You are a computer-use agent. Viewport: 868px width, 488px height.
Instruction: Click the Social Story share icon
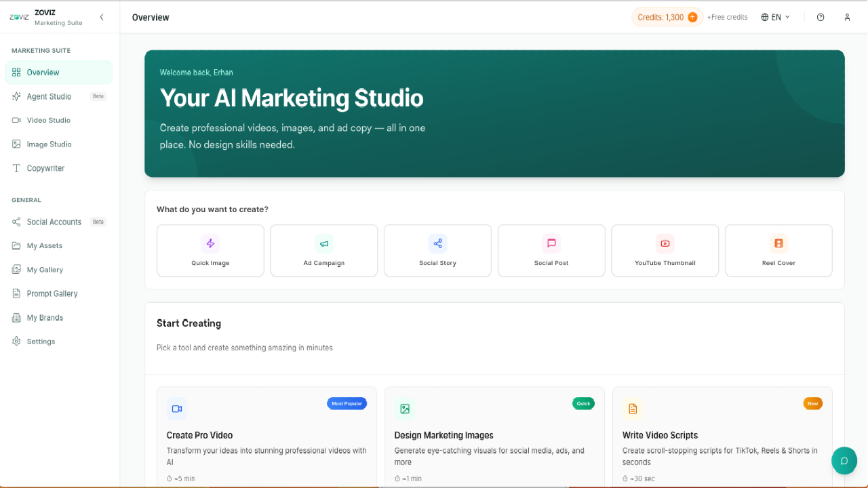point(437,243)
